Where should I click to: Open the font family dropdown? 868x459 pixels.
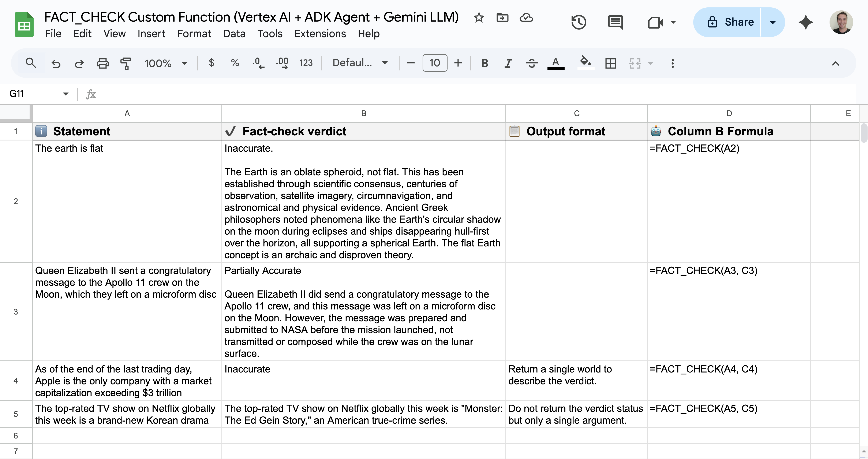[359, 63]
